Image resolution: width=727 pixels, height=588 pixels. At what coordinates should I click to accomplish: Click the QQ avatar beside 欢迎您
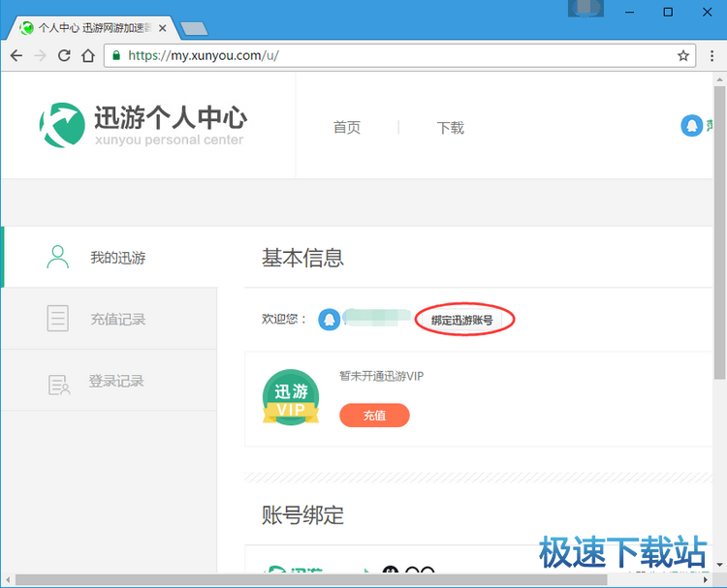point(330,320)
